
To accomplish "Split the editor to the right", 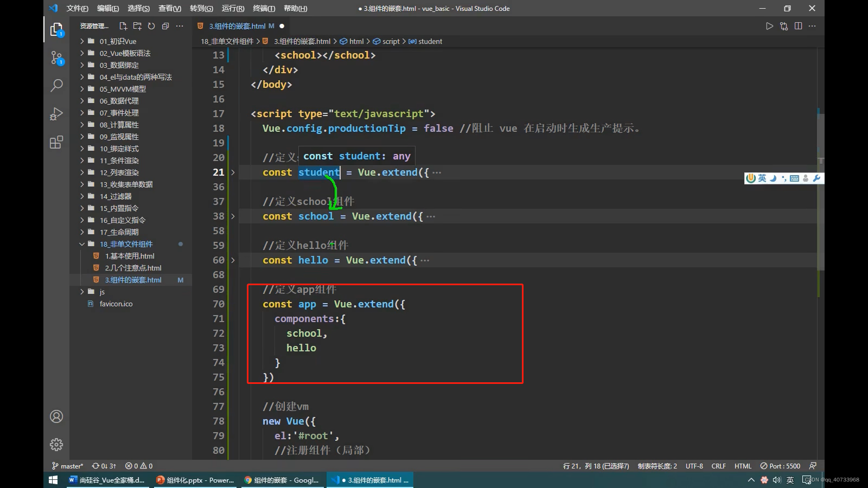I will pyautogui.click(x=798, y=26).
